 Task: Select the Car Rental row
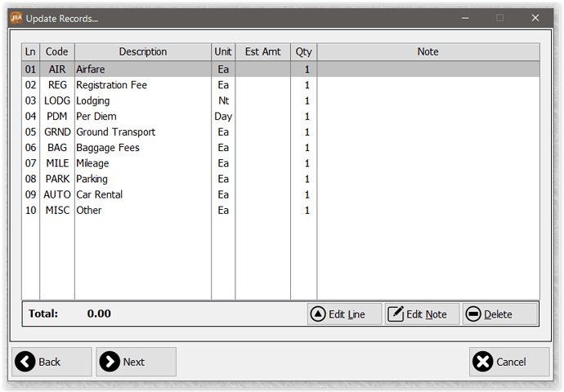pos(280,194)
